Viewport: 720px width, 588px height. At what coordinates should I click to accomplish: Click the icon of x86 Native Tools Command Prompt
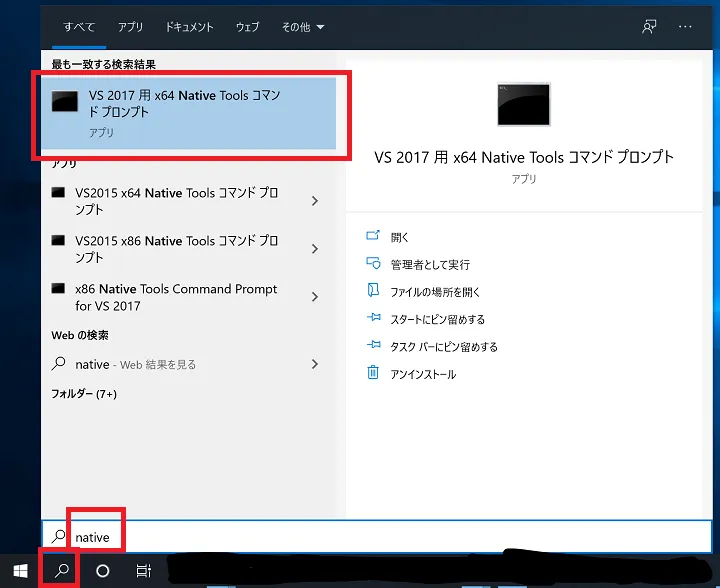[x=58, y=288]
